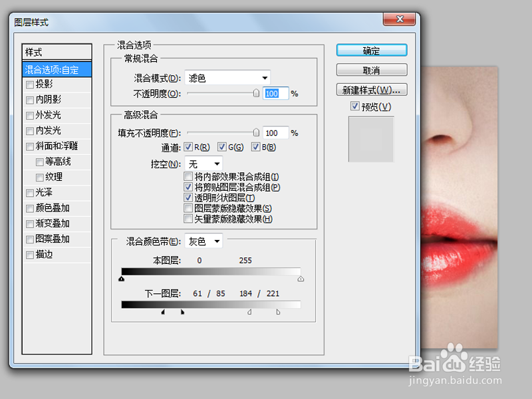The height and width of the screenshot is (399, 532).
Task: Toggle the 预览(V) preview checkbox
Action: point(355,106)
